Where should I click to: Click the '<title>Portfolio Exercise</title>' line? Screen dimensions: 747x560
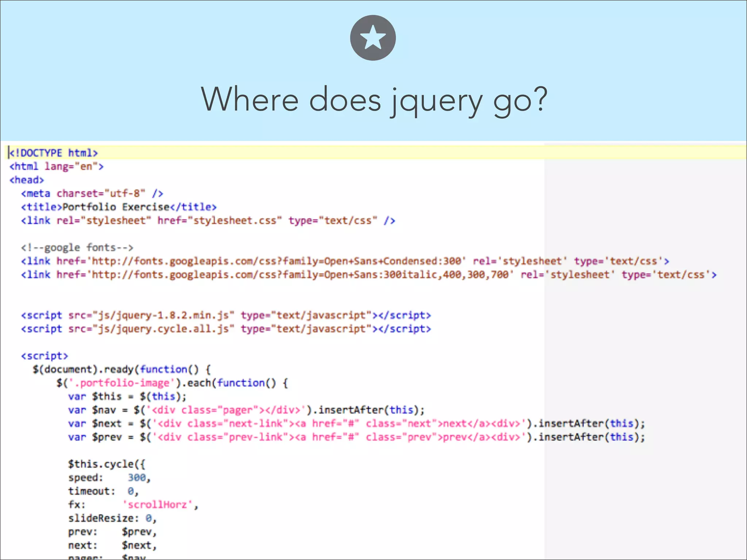click(119, 207)
